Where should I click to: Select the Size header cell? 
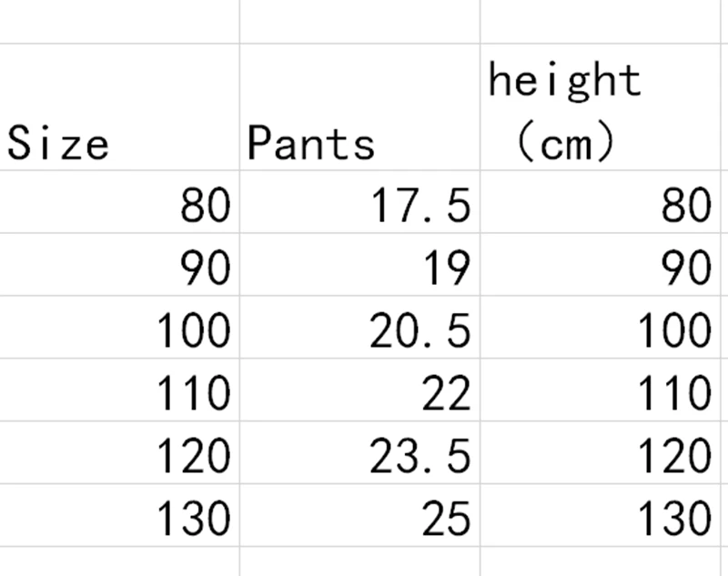coord(119,107)
